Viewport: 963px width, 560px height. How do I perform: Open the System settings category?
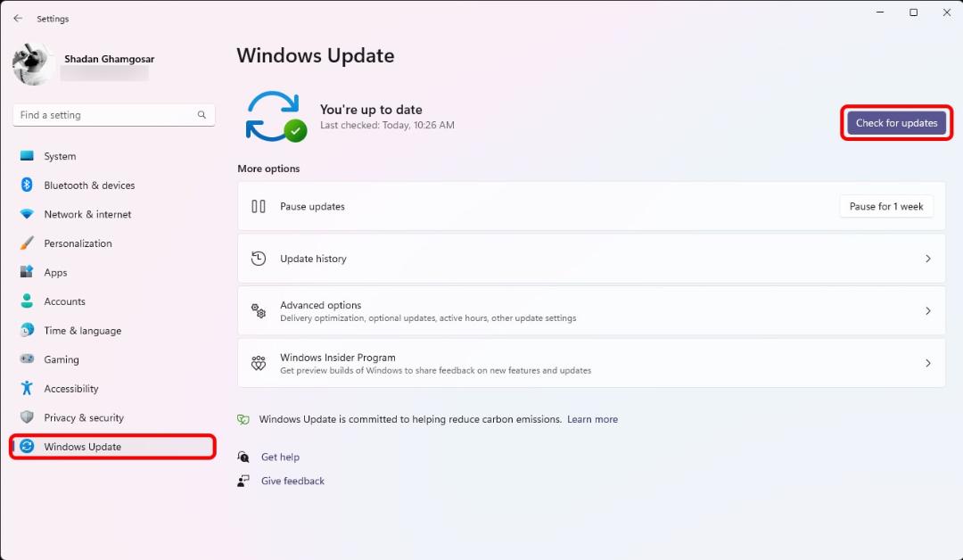[x=113, y=156]
